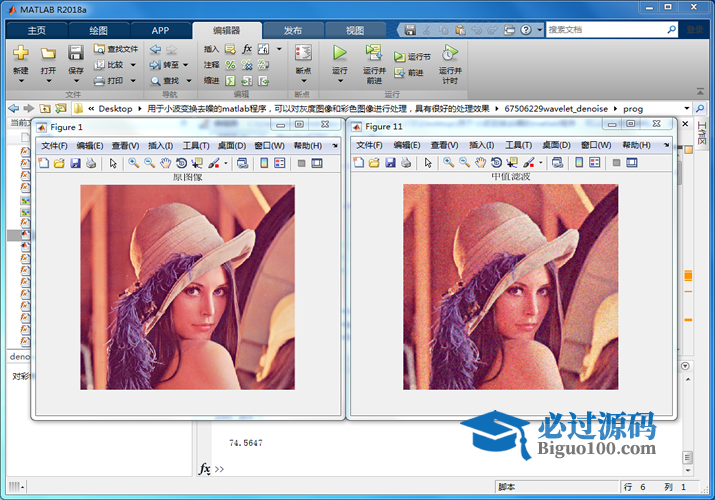Click the Print icon in Figure 1 toolbar
This screenshot has height=500, width=715.
tap(91, 163)
